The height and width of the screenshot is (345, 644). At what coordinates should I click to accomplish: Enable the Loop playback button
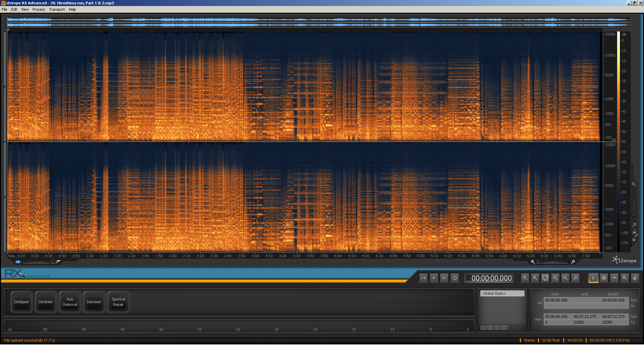(x=455, y=278)
